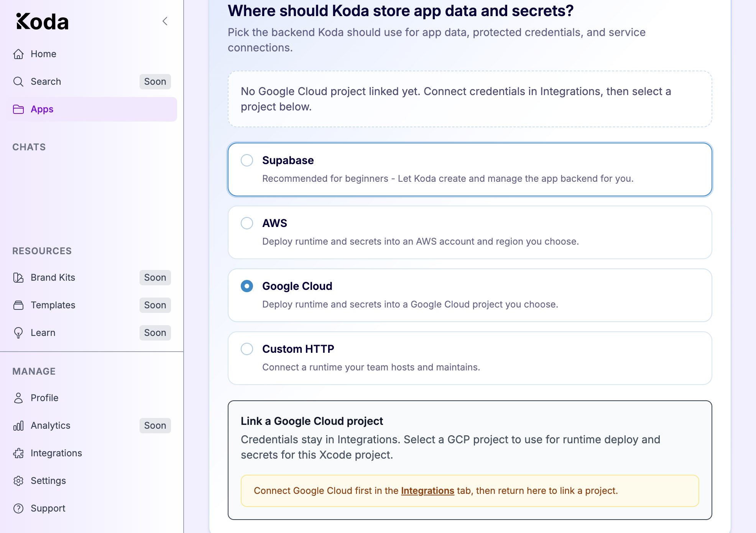Image resolution: width=756 pixels, height=533 pixels.
Task: Open Templates in the sidebar
Action: point(92,305)
